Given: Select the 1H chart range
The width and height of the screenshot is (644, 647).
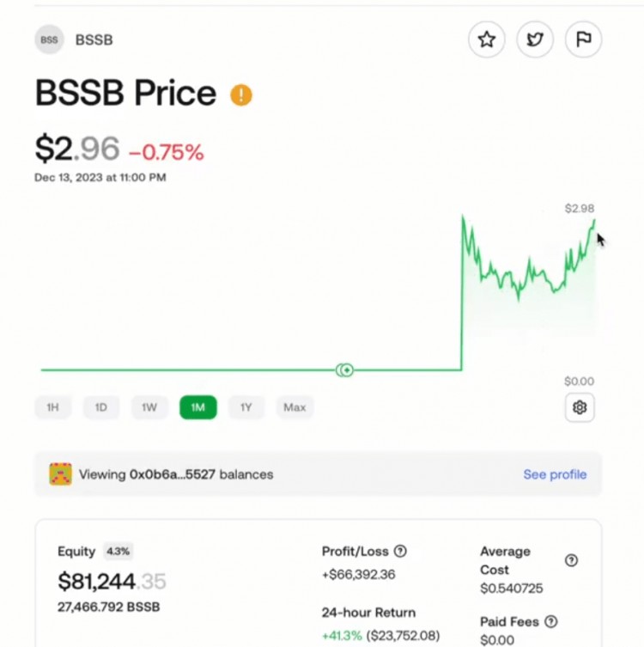Looking at the screenshot, I should [x=52, y=407].
